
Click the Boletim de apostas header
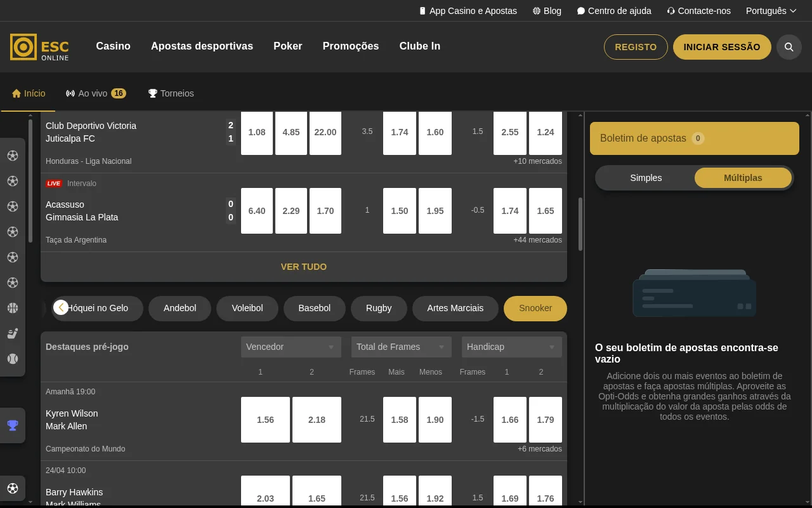pos(695,138)
